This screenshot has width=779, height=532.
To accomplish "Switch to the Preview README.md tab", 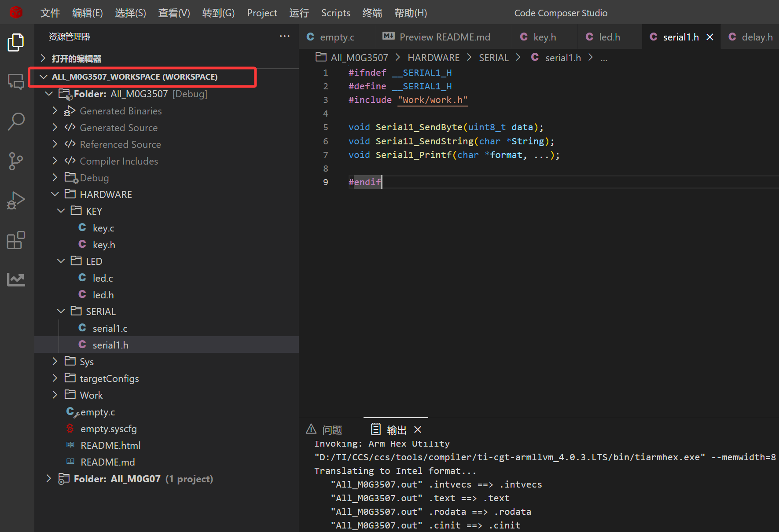I will [445, 37].
